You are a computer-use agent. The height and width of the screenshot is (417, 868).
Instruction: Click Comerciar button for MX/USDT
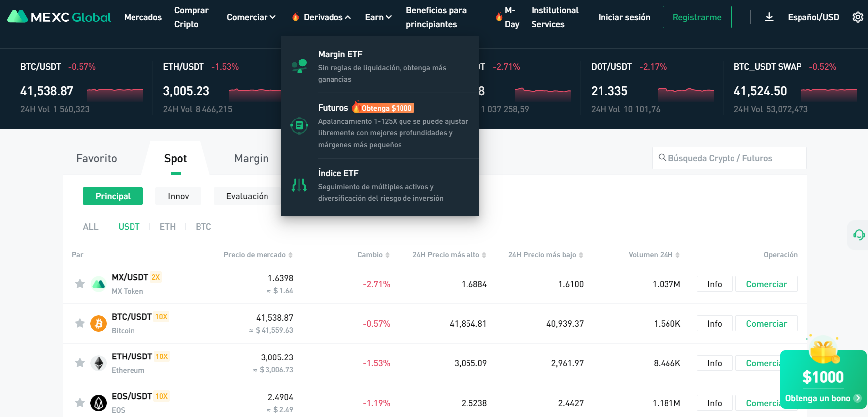(766, 284)
